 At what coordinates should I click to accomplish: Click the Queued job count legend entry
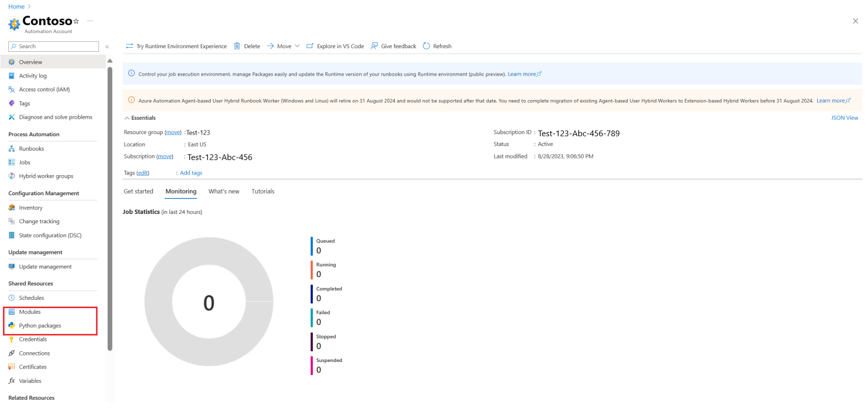click(x=324, y=247)
